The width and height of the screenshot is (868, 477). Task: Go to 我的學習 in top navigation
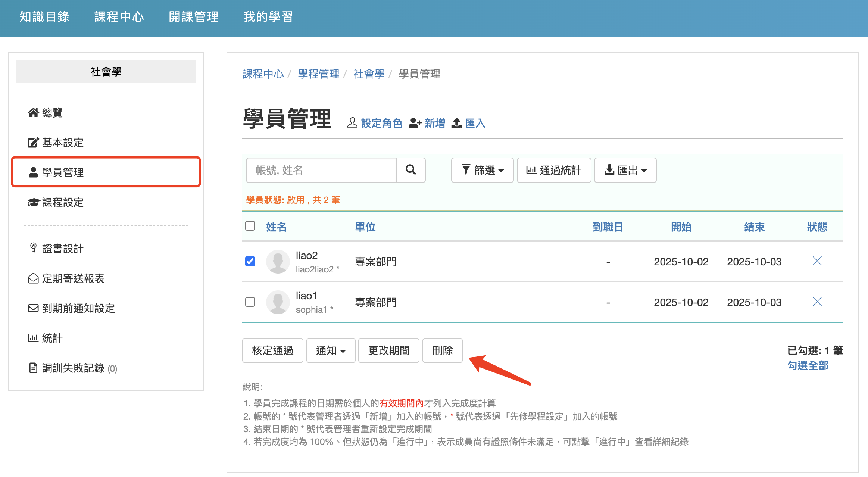(x=268, y=17)
